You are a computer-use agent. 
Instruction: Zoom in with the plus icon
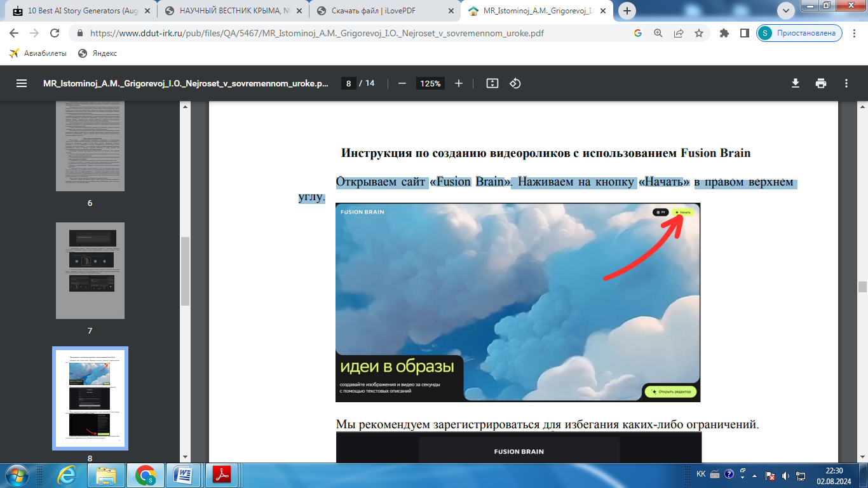click(459, 83)
